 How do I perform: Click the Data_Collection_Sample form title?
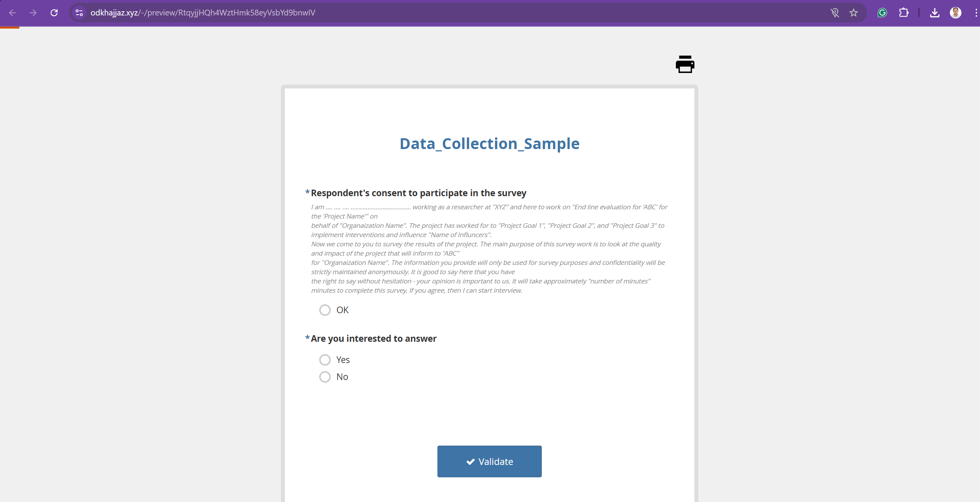coord(489,143)
